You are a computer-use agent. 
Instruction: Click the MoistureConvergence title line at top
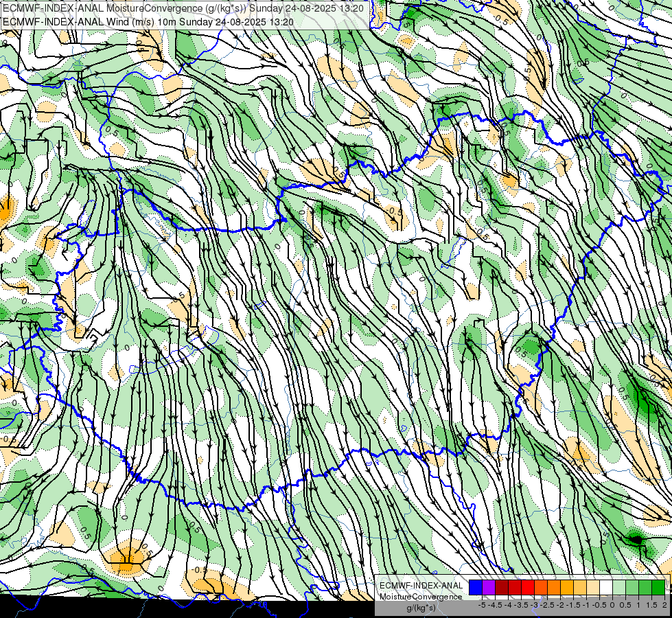point(183,8)
